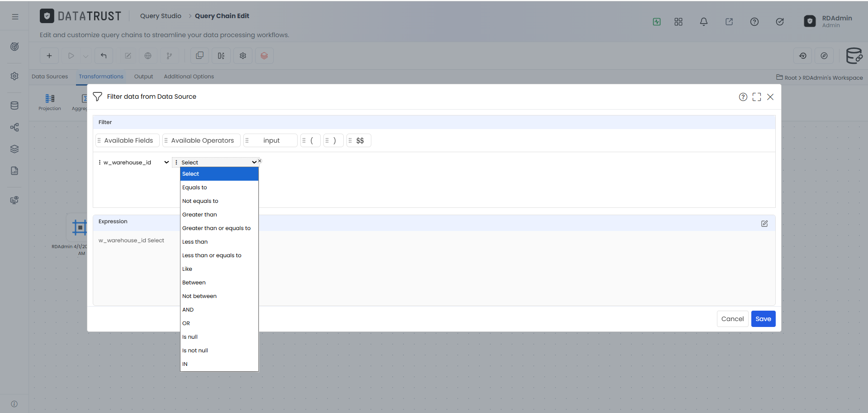Screen dimensions: 868x413
Task: Open the database link icon
Action: [x=854, y=56]
